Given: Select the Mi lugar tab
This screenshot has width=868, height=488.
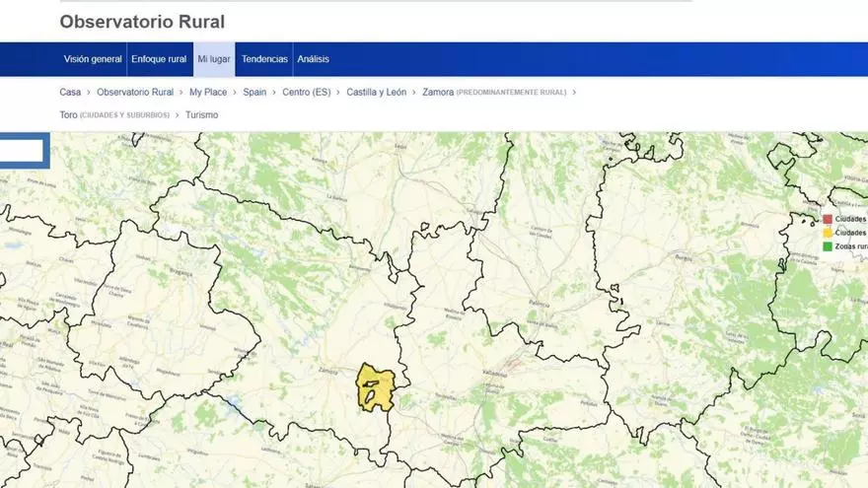Looking at the screenshot, I should coord(214,59).
